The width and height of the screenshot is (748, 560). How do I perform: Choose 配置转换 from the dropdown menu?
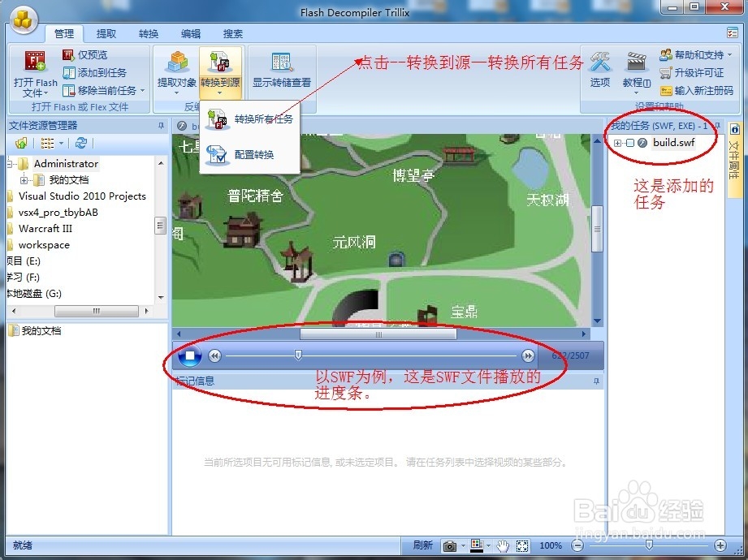[x=249, y=154]
